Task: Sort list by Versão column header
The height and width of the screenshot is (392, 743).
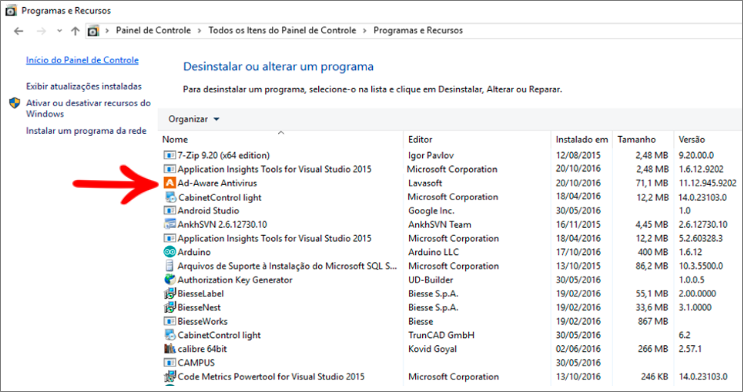Action: tap(692, 139)
